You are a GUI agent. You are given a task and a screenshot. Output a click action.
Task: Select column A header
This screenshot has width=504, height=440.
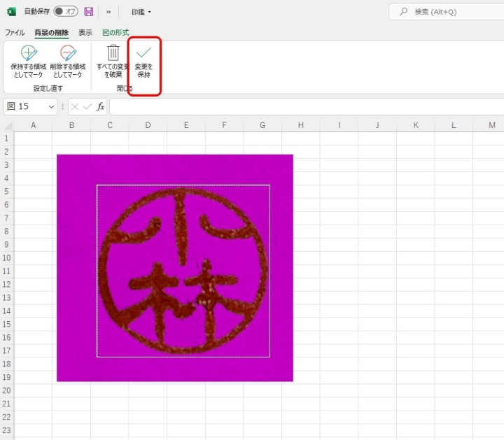pos(33,125)
